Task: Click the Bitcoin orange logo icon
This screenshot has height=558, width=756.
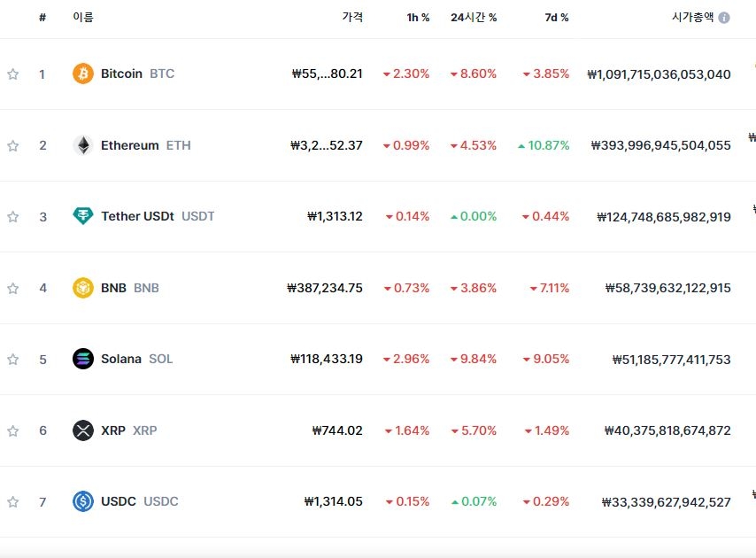Action: pyautogui.click(x=83, y=74)
